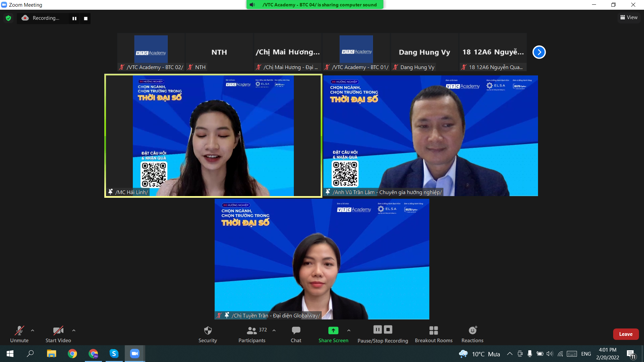Image resolution: width=644 pixels, height=362 pixels.
Task: Show next participants with the blue arrow
Action: [x=539, y=52]
